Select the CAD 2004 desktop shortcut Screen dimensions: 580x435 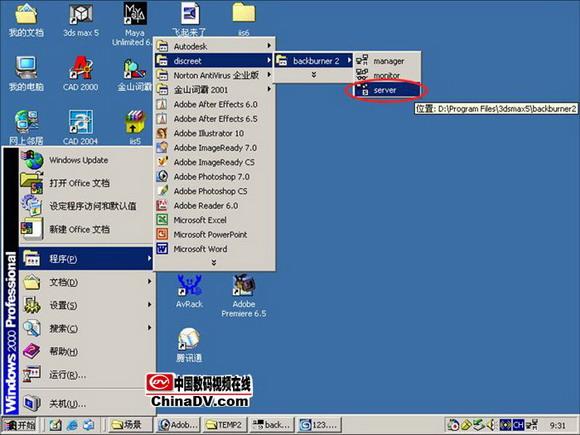point(80,127)
